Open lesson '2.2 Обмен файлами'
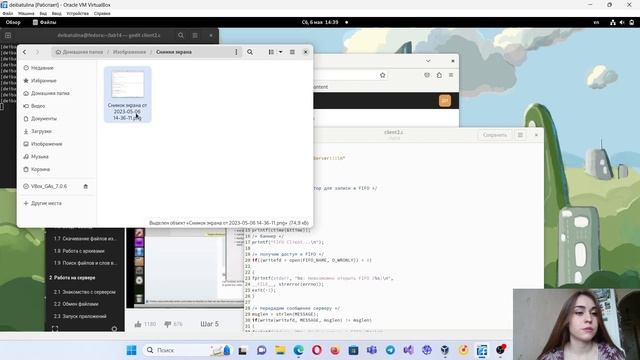The height and width of the screenshot is (360, 640). tap(76, 304)
